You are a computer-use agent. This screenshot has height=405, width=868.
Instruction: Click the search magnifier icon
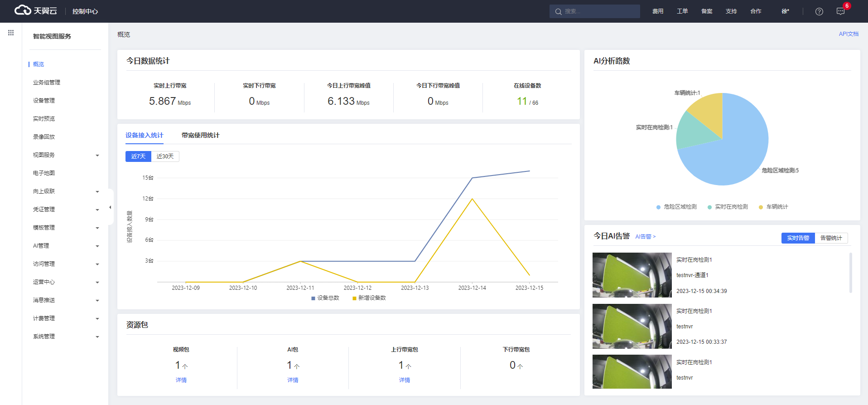[x=558, y=11]
